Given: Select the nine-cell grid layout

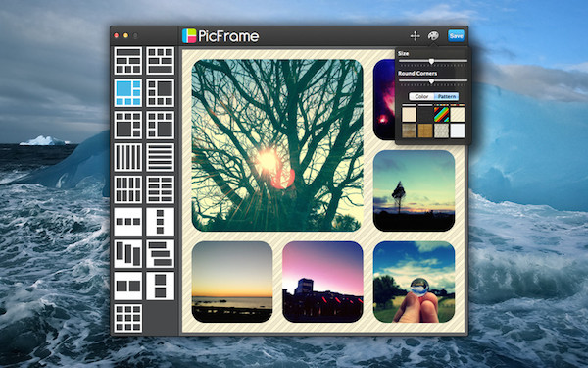Looking at the screenshot, I should pyautogui.click(x=127, y=318).
